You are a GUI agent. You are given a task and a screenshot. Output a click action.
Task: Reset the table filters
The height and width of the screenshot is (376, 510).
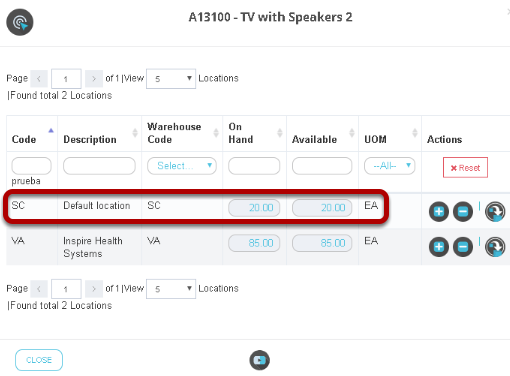pyautogui.click(x=465, y=167)
